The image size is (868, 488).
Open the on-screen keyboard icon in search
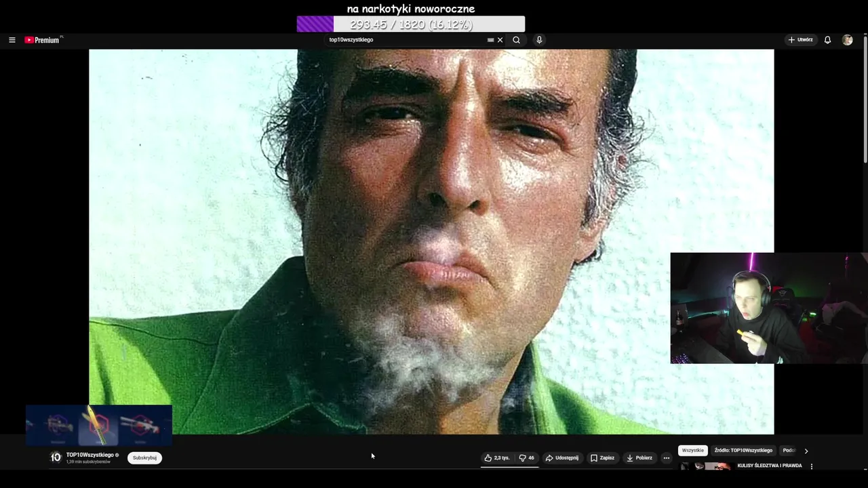coord(490,40)
